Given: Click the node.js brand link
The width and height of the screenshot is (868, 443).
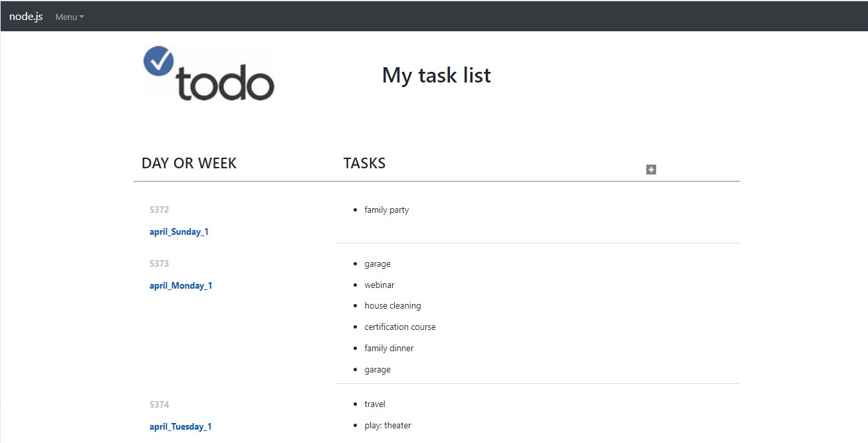Looking at the screenshot, I should (25, 16).
